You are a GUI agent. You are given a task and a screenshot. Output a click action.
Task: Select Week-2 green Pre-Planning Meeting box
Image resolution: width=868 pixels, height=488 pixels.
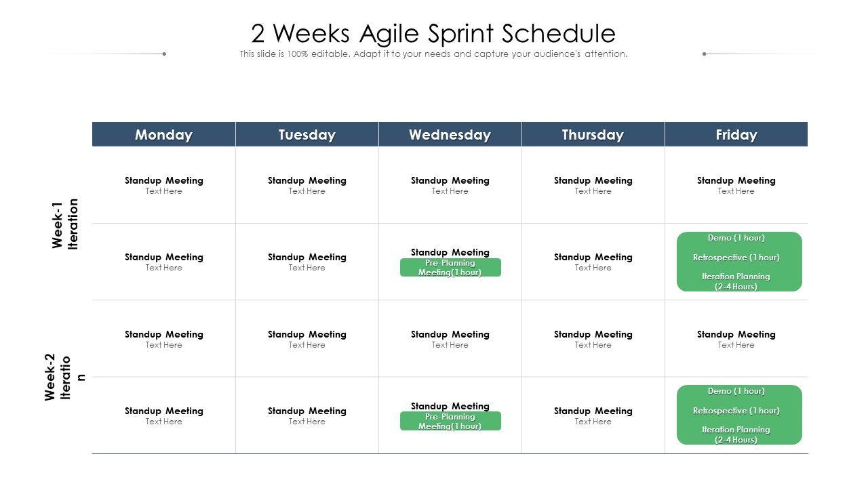pyautogui.click(x=450, y=422)
